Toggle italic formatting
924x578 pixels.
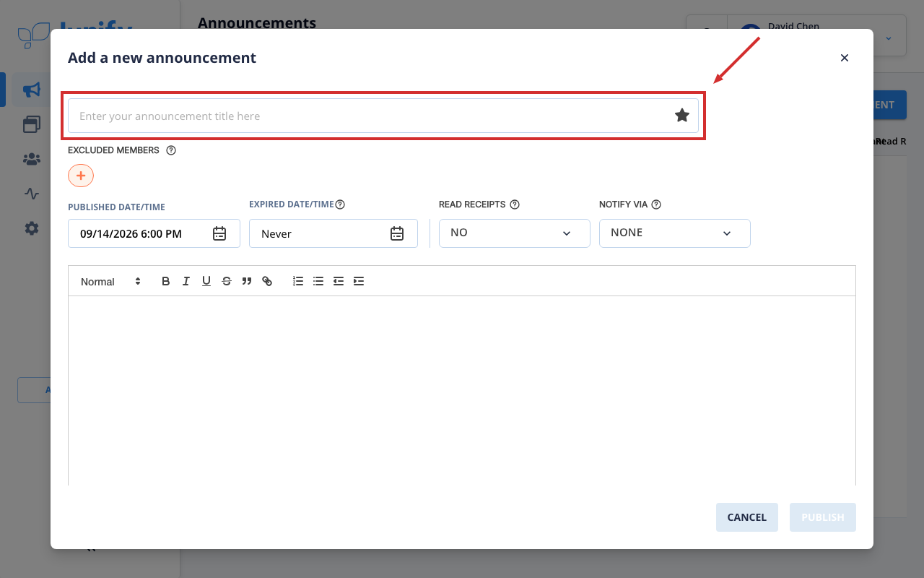coord(186,282)
